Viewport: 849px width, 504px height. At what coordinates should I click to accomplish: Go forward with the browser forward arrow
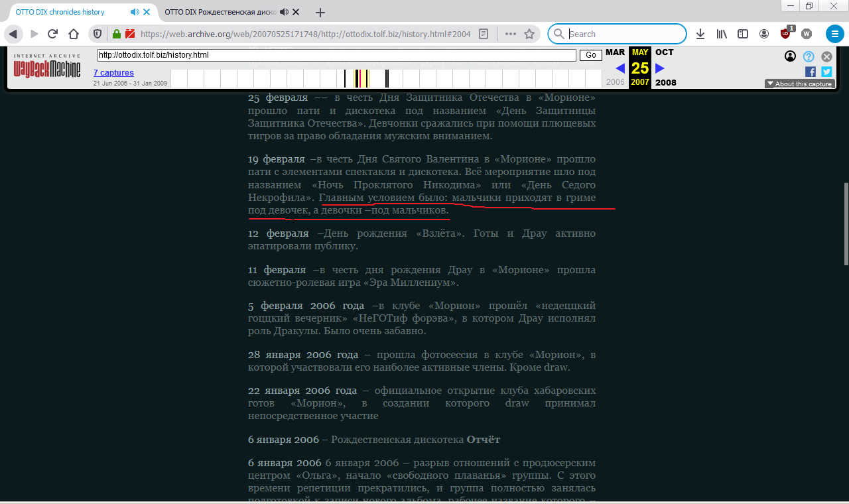click(x=34, y=34)
